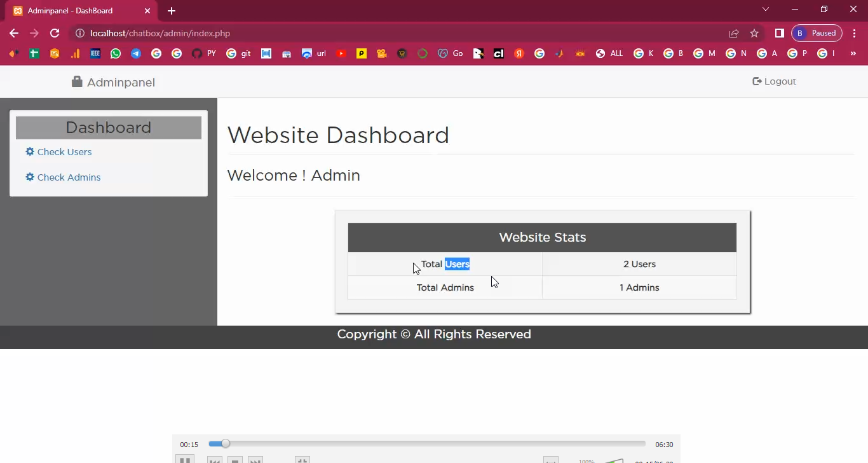Image resolution: width=868 pixels, height=463 pixels.
Task: Open the Google K bookmark
Action: tap(644, 54)
